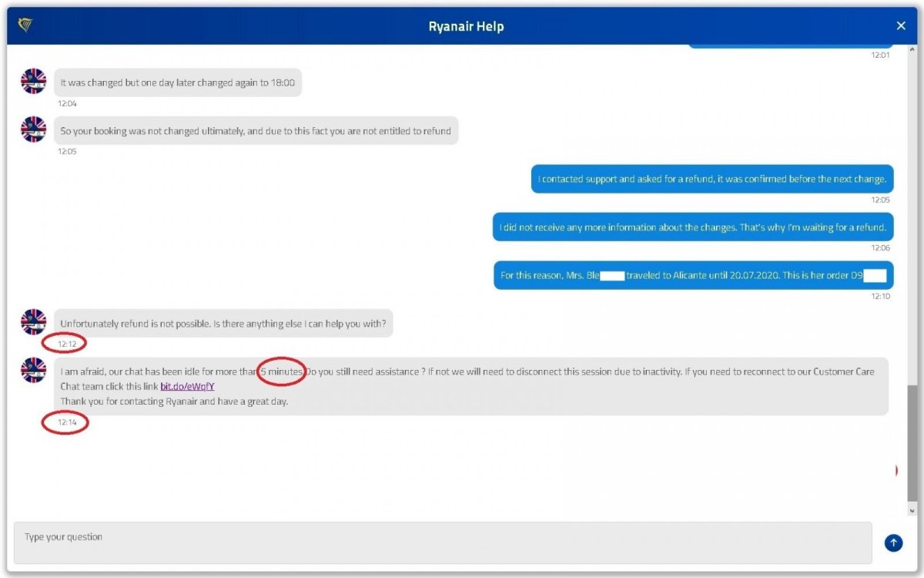
Task: Select agent avatar next to "Unfortunately refund" message
Action: click(x=34, y=322)
